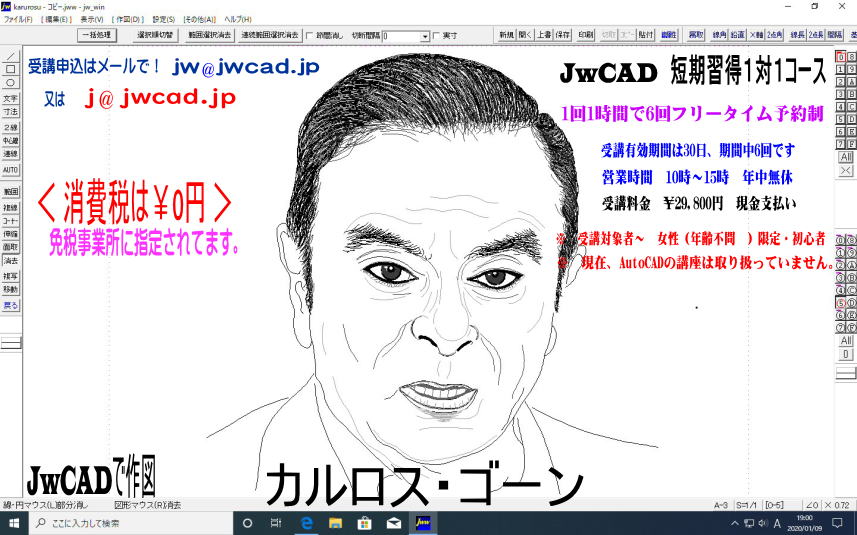
Task: Toggle layer F in top layer panel
Action: point(852,144)
